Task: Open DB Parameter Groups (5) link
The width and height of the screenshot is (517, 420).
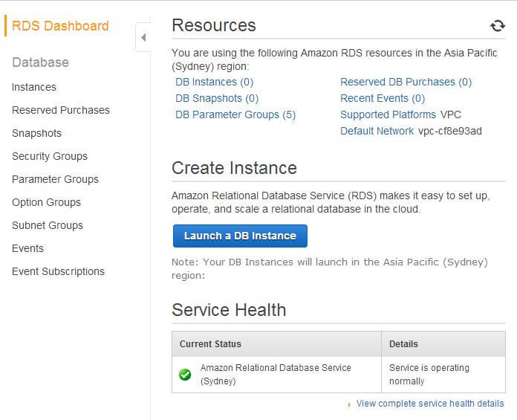Action: coord(235,114)
